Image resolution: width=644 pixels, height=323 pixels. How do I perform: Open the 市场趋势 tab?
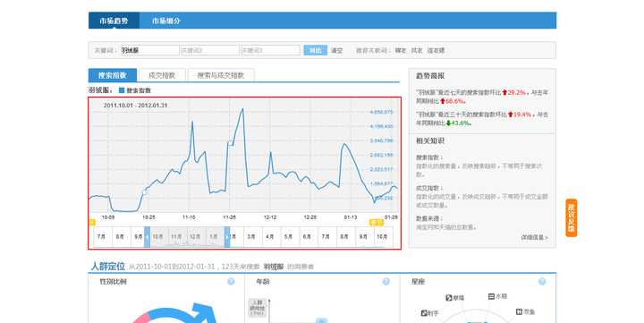114,21
